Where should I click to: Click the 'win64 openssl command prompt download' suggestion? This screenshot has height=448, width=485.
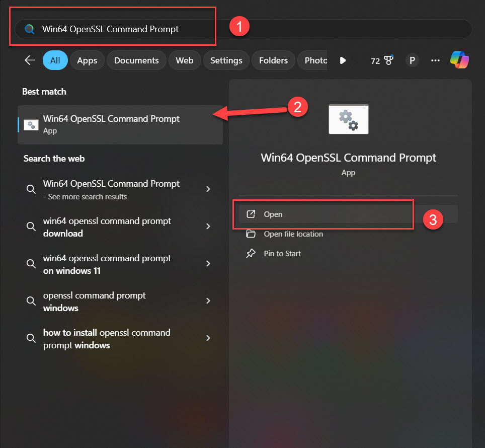click(120, 227)
